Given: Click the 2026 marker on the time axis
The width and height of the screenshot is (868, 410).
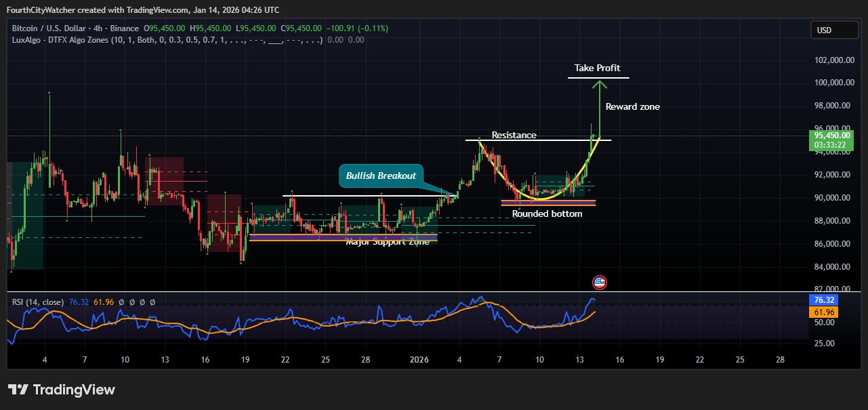Looking at the screenshot, I should pyautogui.click(x=418, y=360).
